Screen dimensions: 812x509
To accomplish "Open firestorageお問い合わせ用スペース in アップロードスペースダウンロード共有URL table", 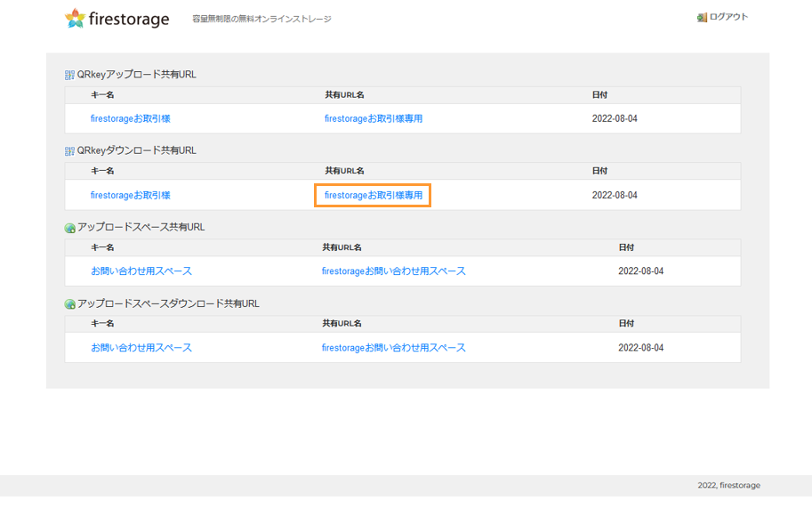I will (394, 348).
